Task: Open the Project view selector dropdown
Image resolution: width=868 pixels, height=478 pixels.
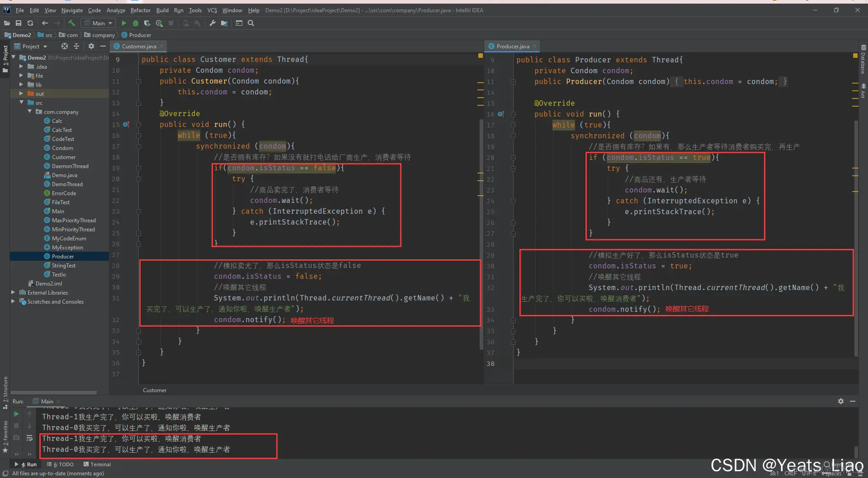Action: tap(31, 46)
